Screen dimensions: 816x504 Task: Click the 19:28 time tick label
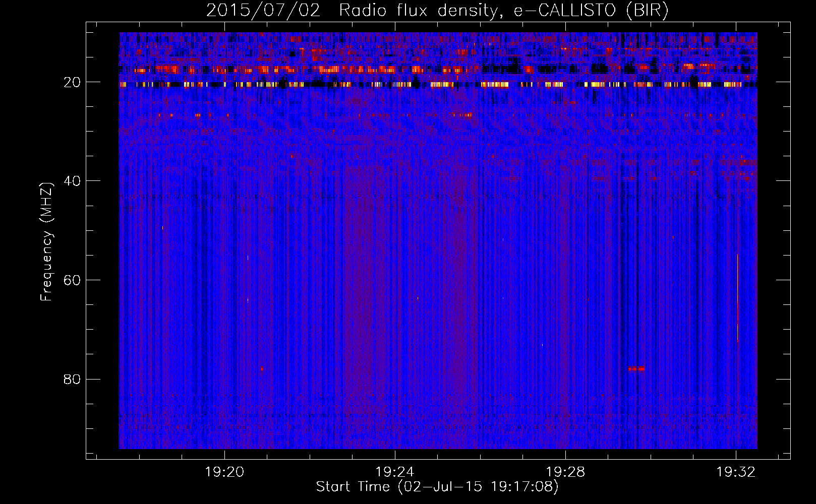pyautogui.click(x=566, y=472)
